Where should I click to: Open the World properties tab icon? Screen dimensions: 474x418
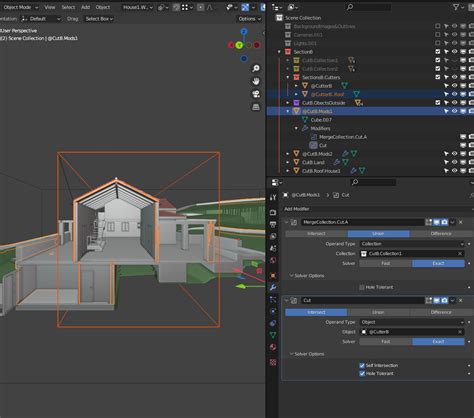tap(273, 260)
